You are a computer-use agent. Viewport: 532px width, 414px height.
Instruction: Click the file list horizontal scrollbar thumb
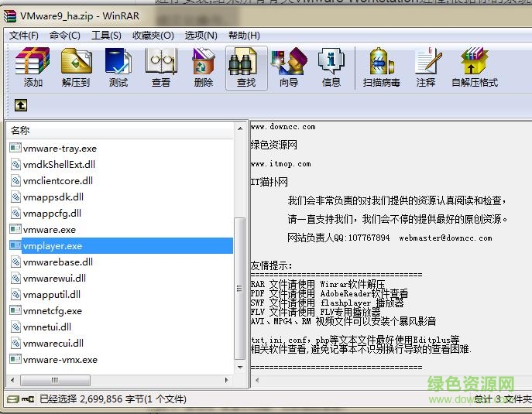[55, 380]
